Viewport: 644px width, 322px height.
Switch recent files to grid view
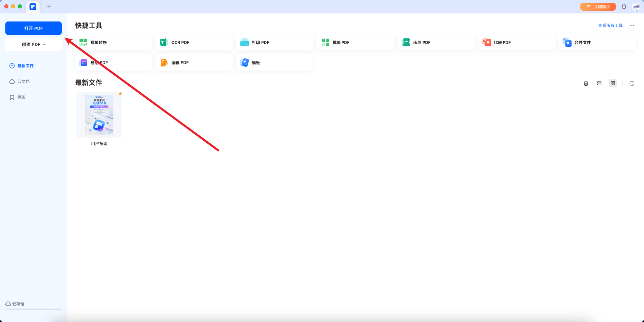click(x=613, y=83)
